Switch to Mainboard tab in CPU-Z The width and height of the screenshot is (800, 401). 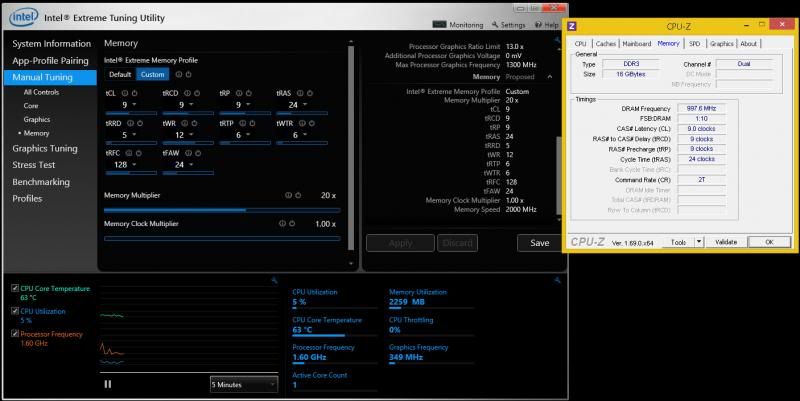[x=637, y=44]
